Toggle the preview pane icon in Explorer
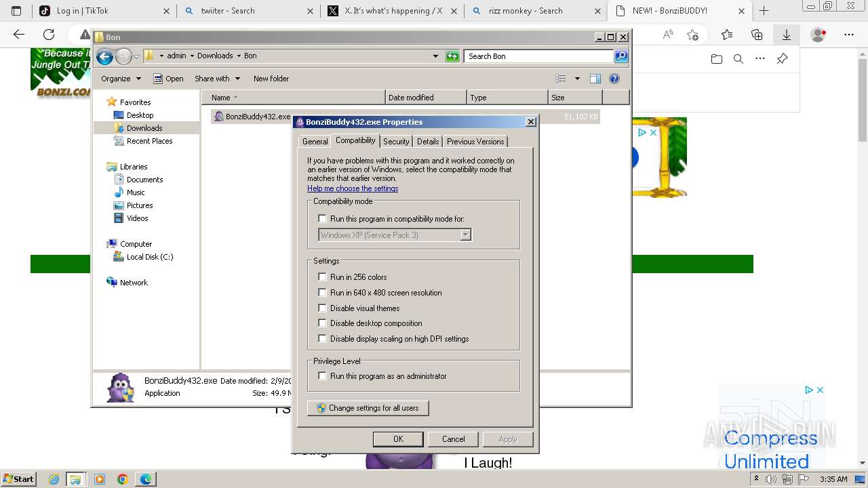 coord(595,79)
